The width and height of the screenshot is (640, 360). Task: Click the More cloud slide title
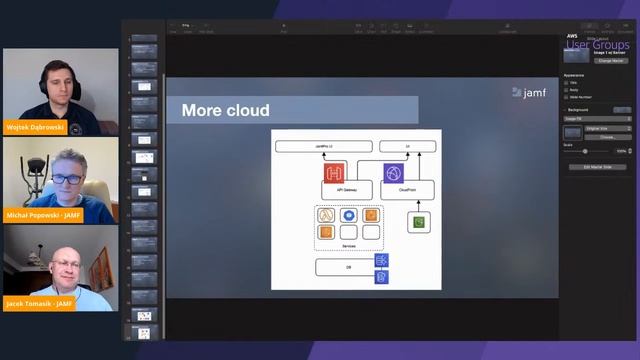point(226,110)
